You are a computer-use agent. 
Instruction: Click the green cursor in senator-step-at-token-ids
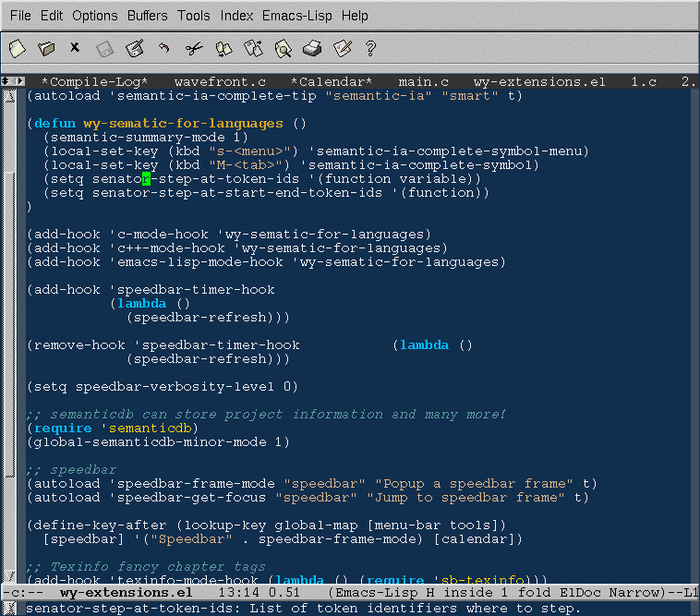tap(147, 178)
